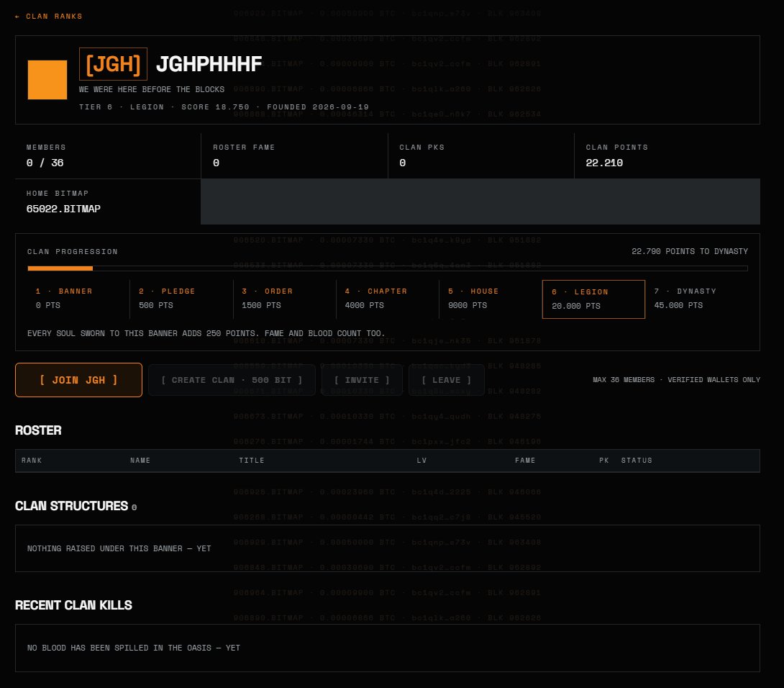Image resolution: width=784 pixels, height=688 pixels.
Task: Select the [JGH] clan tag badge
Action: pyautogui.click(x=113, y=64)
